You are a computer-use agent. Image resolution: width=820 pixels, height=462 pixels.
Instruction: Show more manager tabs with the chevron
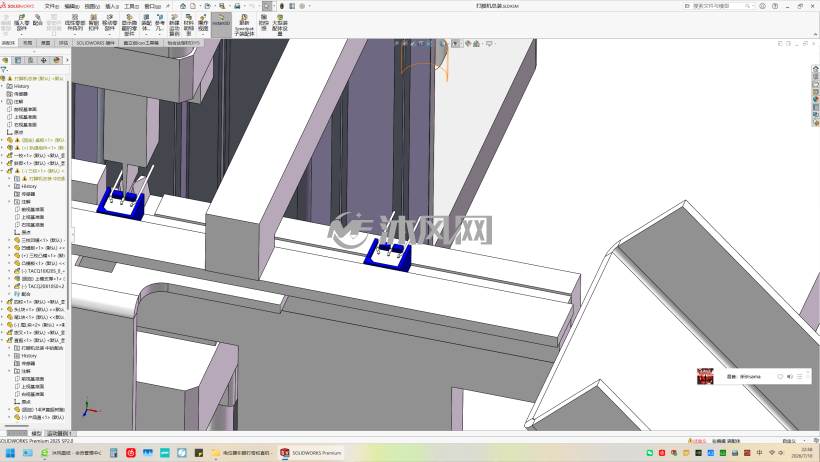(67, 60)
